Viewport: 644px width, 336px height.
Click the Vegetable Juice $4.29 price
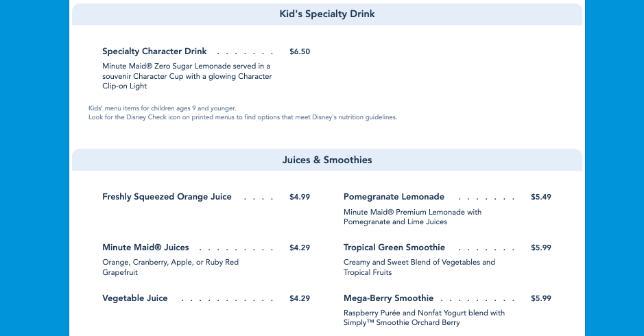[300, 298]
